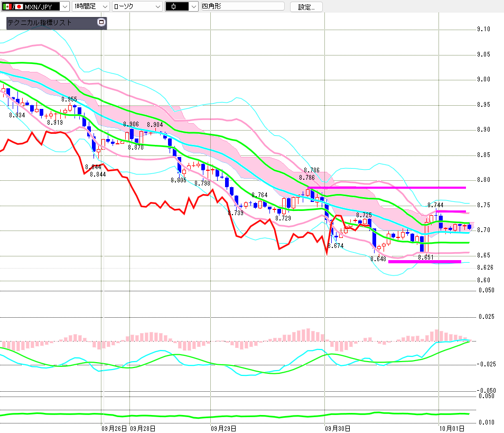
Task: Click the 10月01日 date label
Action: pyautogui.click(x=452, y=428)
